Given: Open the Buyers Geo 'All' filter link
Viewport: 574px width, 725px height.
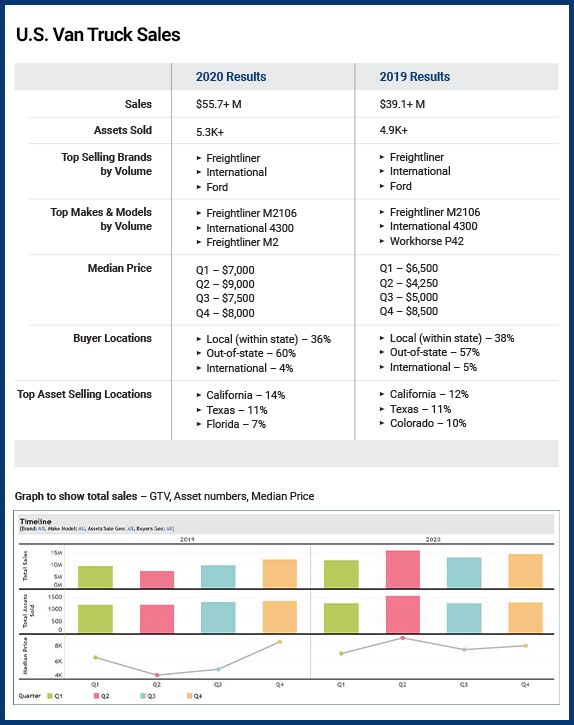Looking at the screenshot, I should 169,528.
